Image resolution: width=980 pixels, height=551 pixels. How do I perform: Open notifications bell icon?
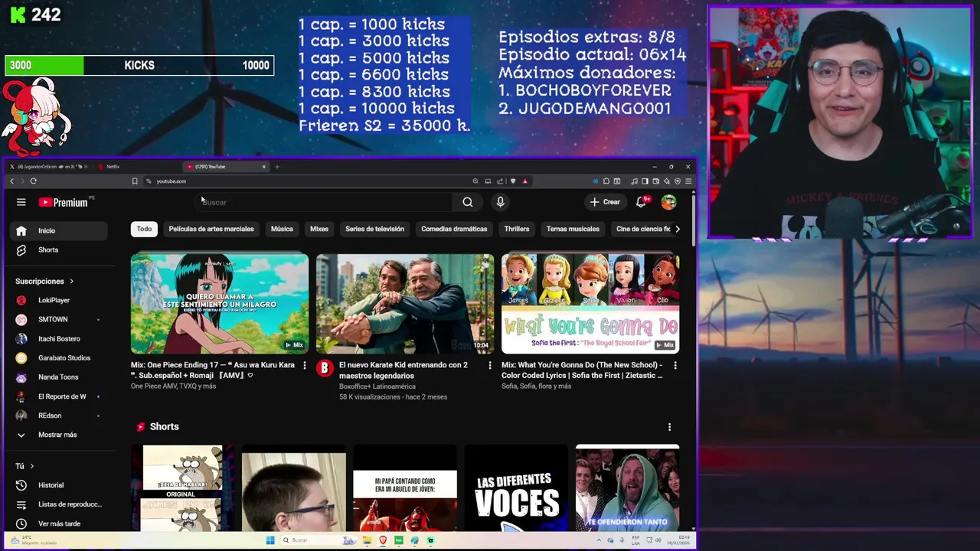tap(642, 202)
